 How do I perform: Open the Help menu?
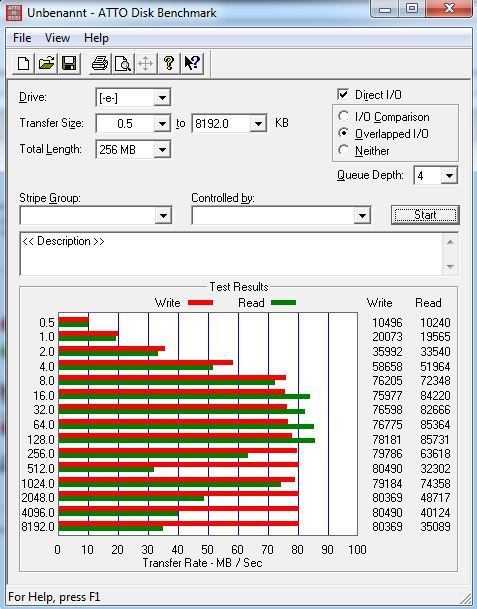coord(96,38)
